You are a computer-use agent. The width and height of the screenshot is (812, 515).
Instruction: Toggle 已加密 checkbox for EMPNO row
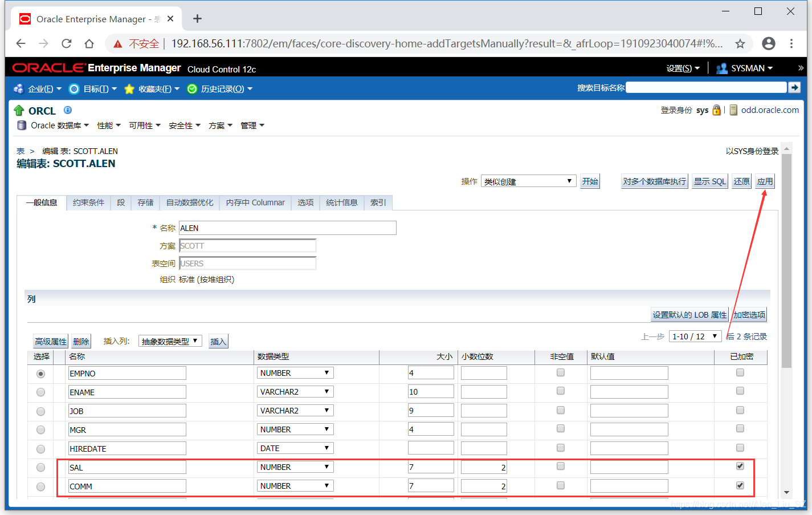(x=740, y=372)
